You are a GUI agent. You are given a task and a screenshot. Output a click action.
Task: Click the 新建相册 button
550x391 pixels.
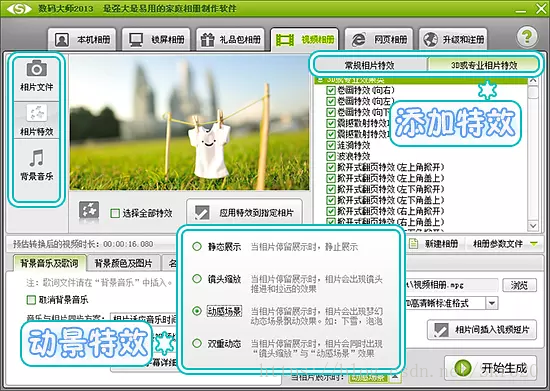pyautogui.click(x=434, y=243)
